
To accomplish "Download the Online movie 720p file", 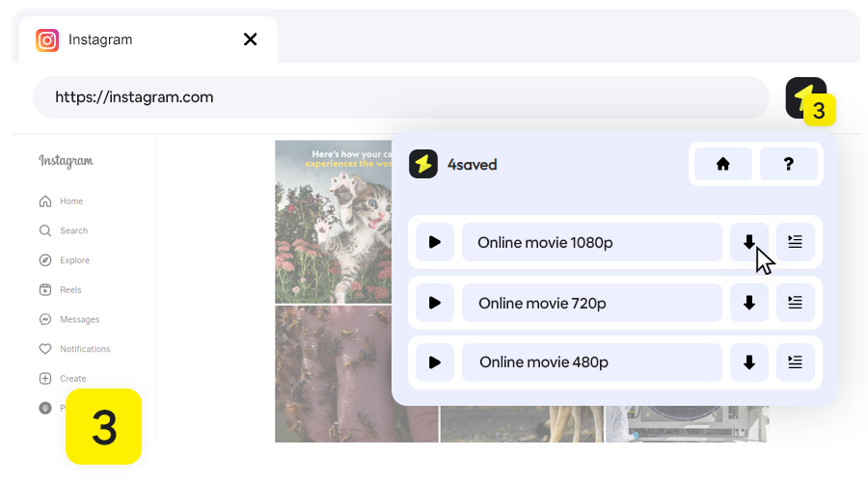I will point(748,303).
